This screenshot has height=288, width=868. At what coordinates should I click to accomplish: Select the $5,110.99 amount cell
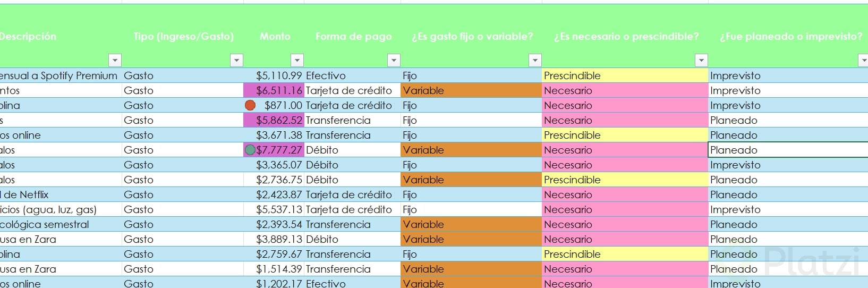pyautogui.click(x=274, y=75)
